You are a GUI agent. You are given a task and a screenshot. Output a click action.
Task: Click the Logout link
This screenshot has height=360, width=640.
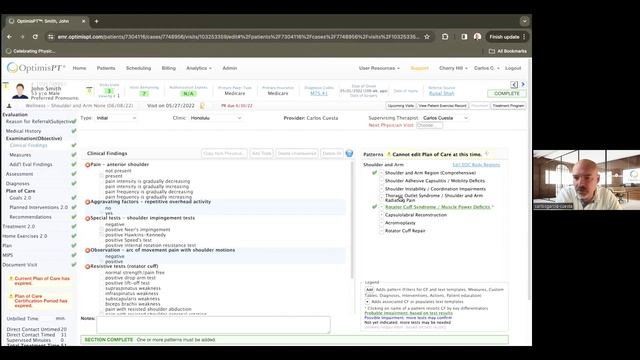click(513, 68)
